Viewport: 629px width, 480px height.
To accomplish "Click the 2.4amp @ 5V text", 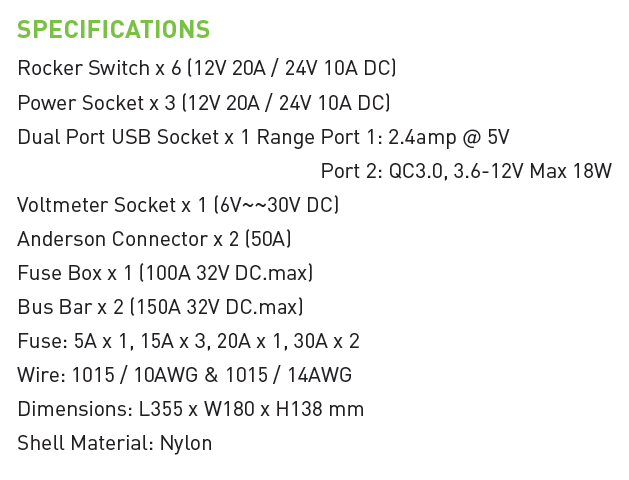I will pos(448,137).
